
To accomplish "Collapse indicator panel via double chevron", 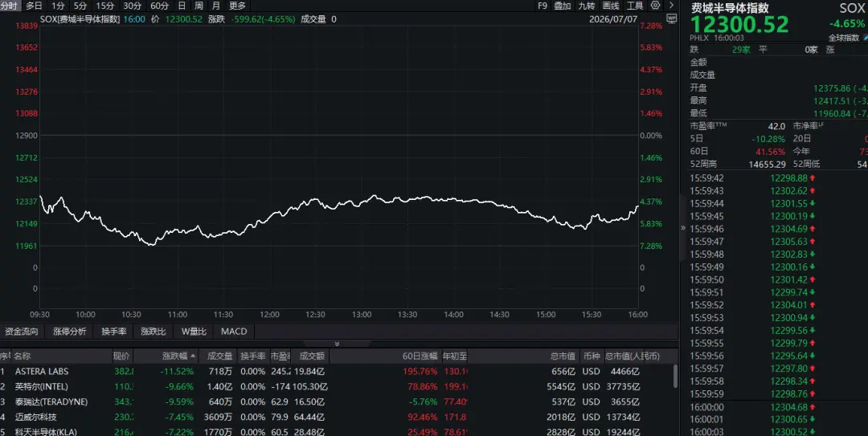I will (337, 344).
